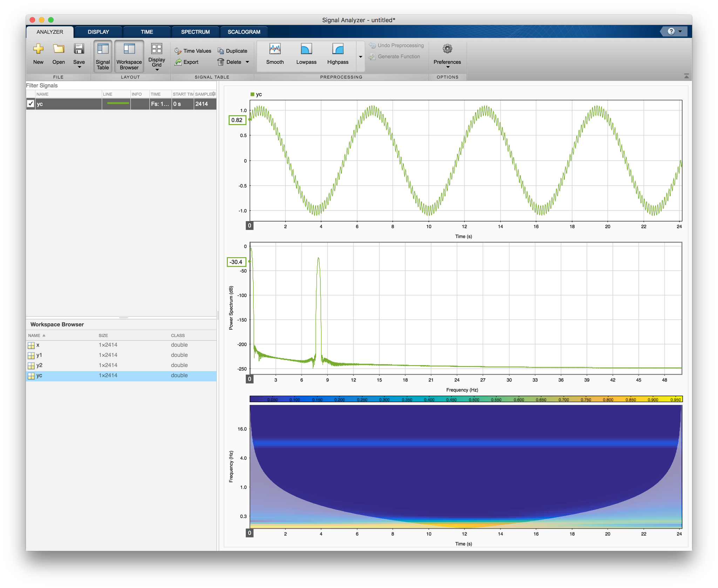
Task: Click the Smooth preprocessing icon
Action: pyautogui.click(x=275, y=49)
